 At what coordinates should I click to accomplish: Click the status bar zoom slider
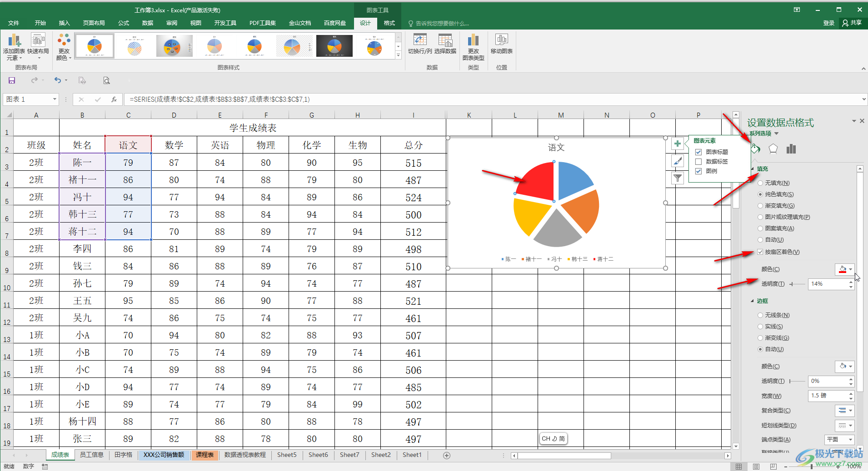point(812,466)
